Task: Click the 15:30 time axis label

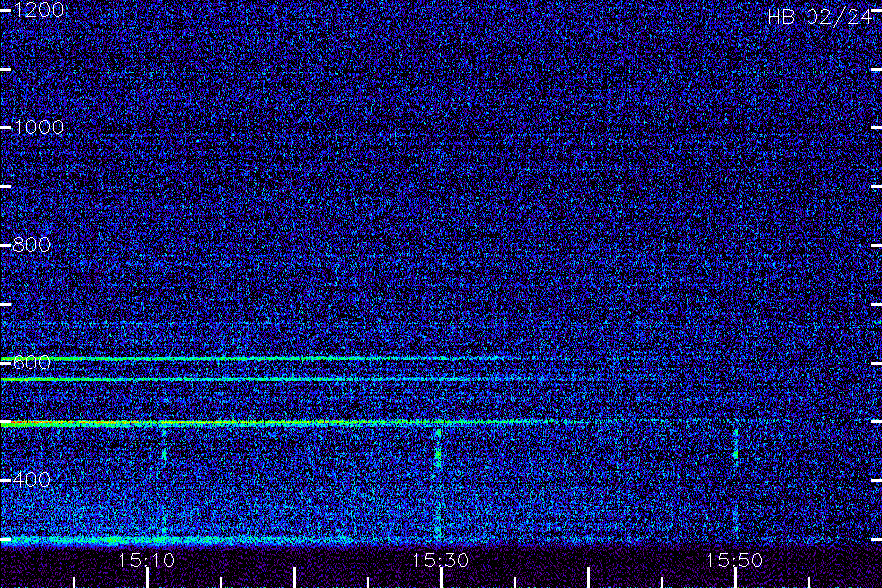Action: point(440,561)
